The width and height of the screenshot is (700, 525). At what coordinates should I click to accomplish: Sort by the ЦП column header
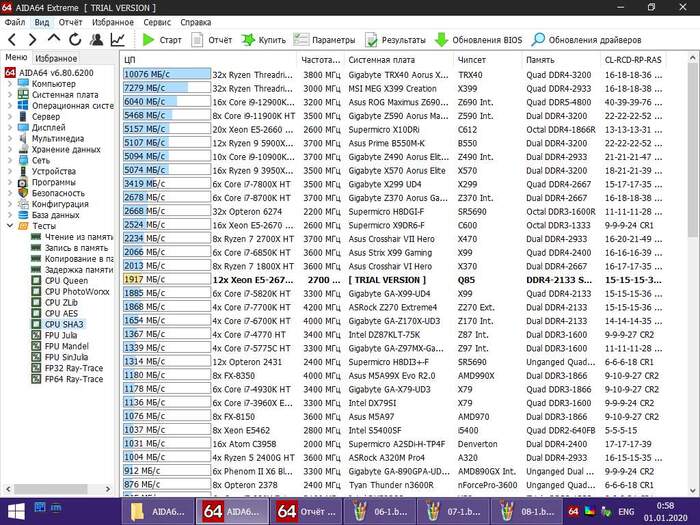208,60
